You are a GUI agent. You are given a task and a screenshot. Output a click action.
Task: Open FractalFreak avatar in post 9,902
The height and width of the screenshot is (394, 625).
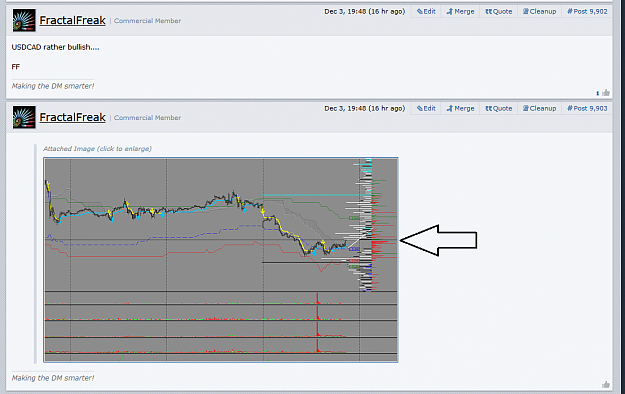point(24,20)
